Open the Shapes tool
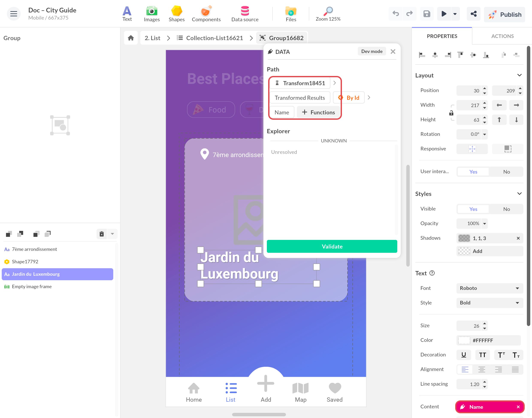532x418 pixels. pyautogui.click(x=176, y=14)
